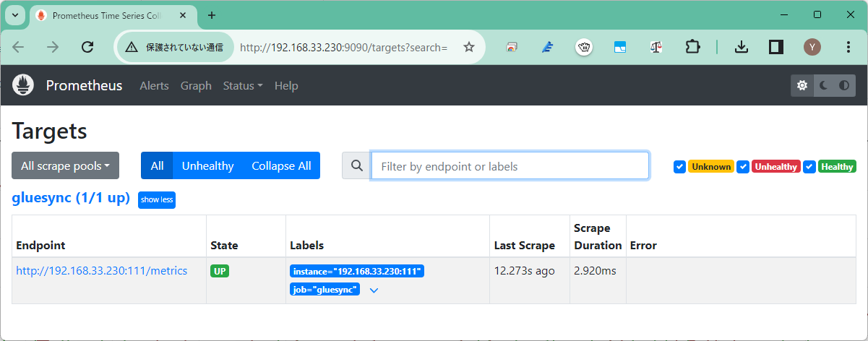Show only Unhealthy targets
This screenshot has height=341, width=868.
coord(207,165)
